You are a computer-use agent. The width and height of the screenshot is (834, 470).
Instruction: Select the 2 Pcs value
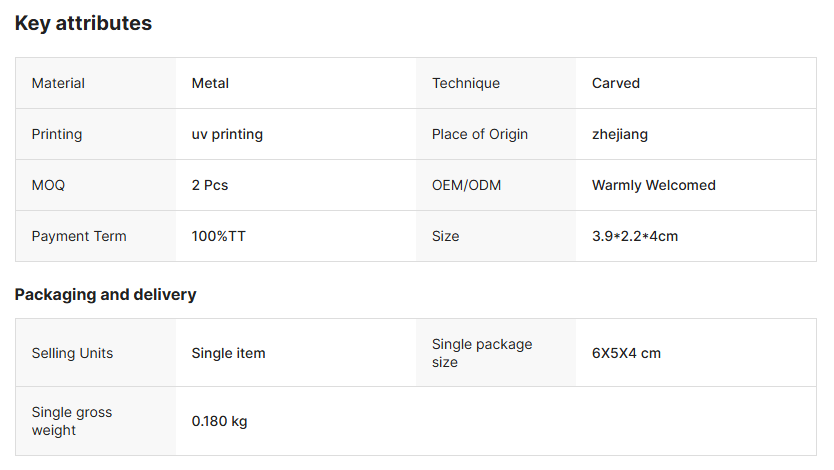(210, 185)
